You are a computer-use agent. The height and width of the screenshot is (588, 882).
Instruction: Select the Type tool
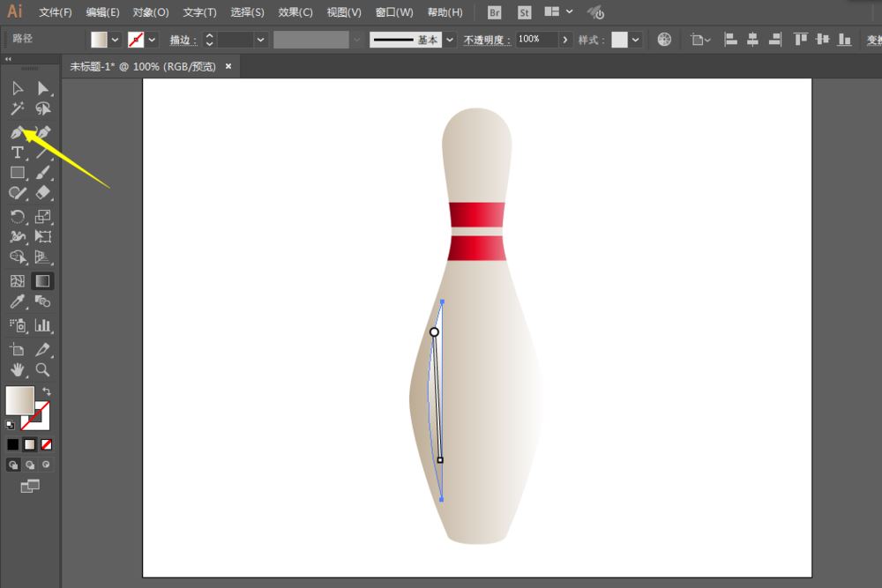pyautogui.click(x=16, y=152)
